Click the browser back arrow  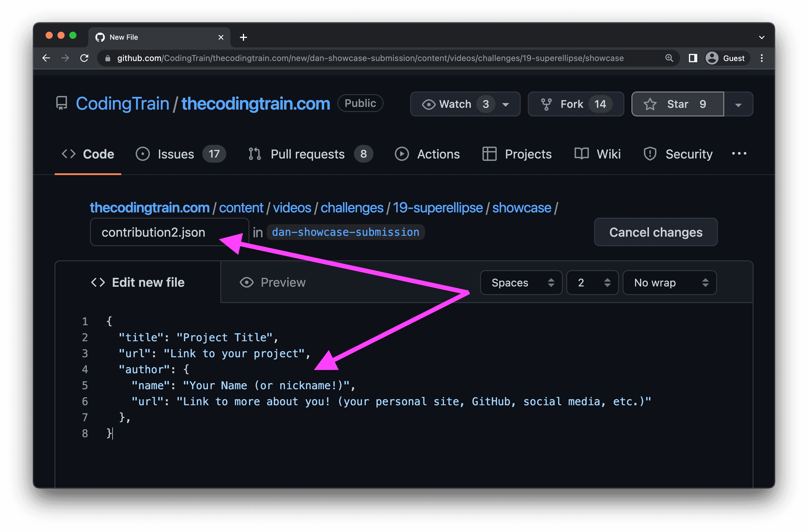tap(46, 58)
